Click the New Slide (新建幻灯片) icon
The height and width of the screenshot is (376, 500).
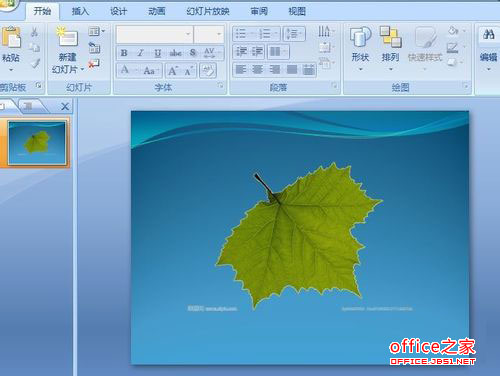click(67, 37)
